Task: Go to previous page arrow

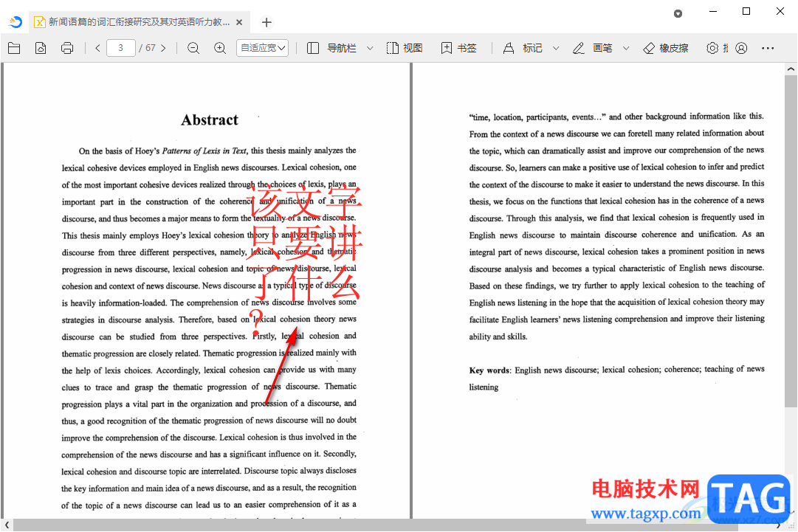Action: (97, 48)
